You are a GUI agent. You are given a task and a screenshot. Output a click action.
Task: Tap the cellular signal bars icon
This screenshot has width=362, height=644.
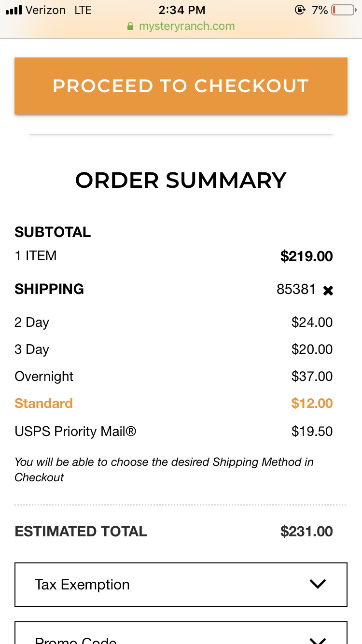click(14, 10)
